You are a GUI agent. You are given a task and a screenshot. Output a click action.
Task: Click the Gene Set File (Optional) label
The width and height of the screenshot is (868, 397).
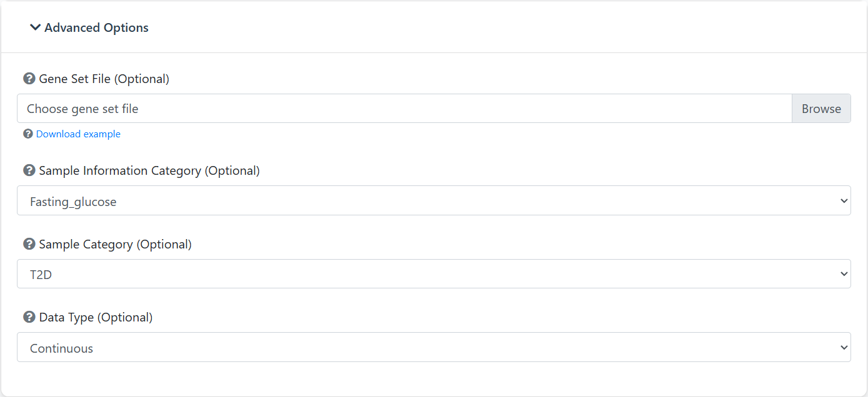pyautogui.click(x=104, y=79)
